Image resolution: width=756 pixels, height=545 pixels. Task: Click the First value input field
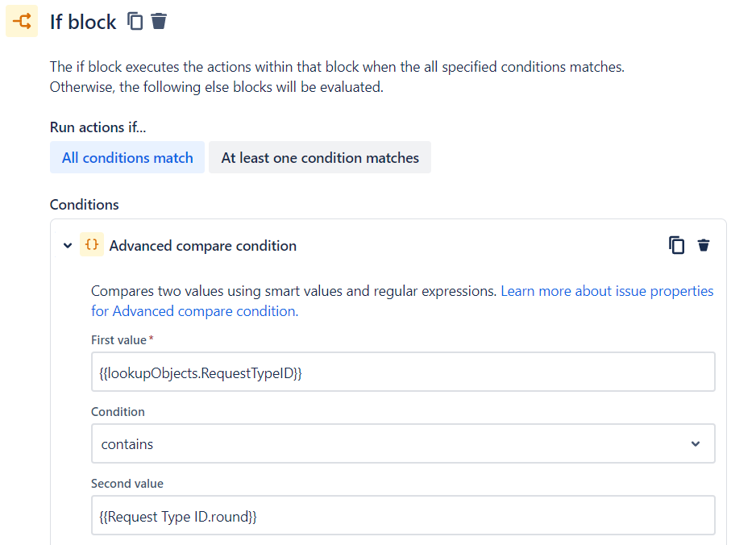(x=403, y=372)
